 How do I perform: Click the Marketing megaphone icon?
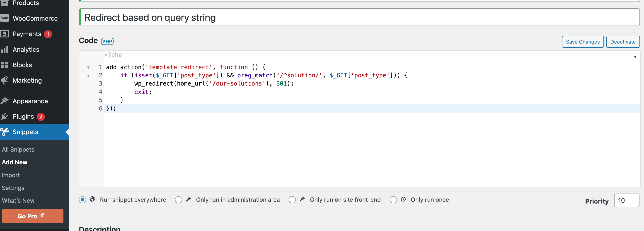point(5,80)
